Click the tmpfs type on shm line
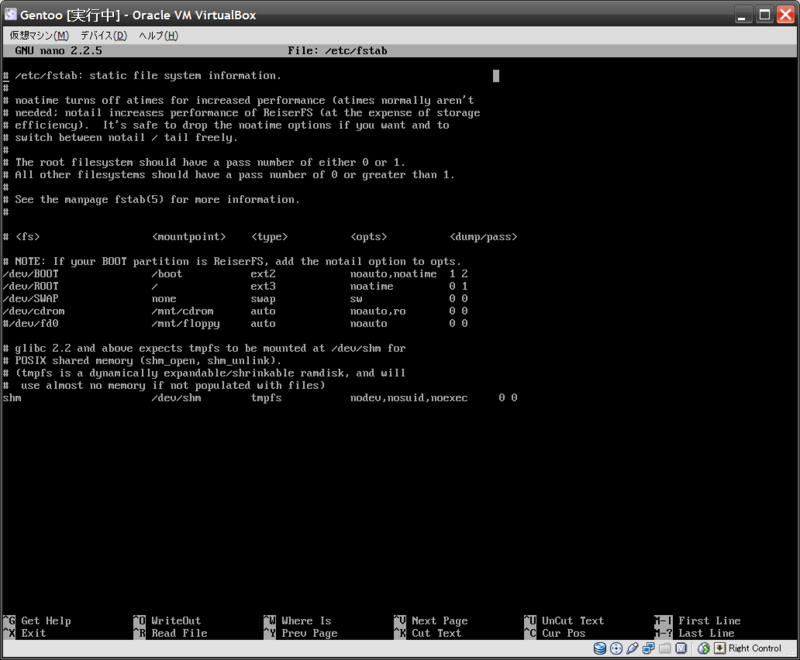This screenshot has width=800, height=660. [266, 398]
